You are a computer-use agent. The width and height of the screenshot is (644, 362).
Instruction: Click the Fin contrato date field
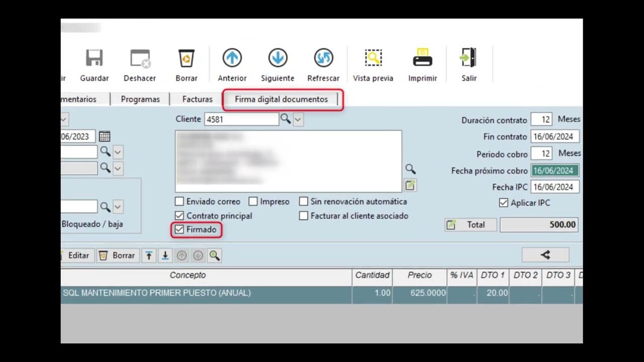[555, 137]
